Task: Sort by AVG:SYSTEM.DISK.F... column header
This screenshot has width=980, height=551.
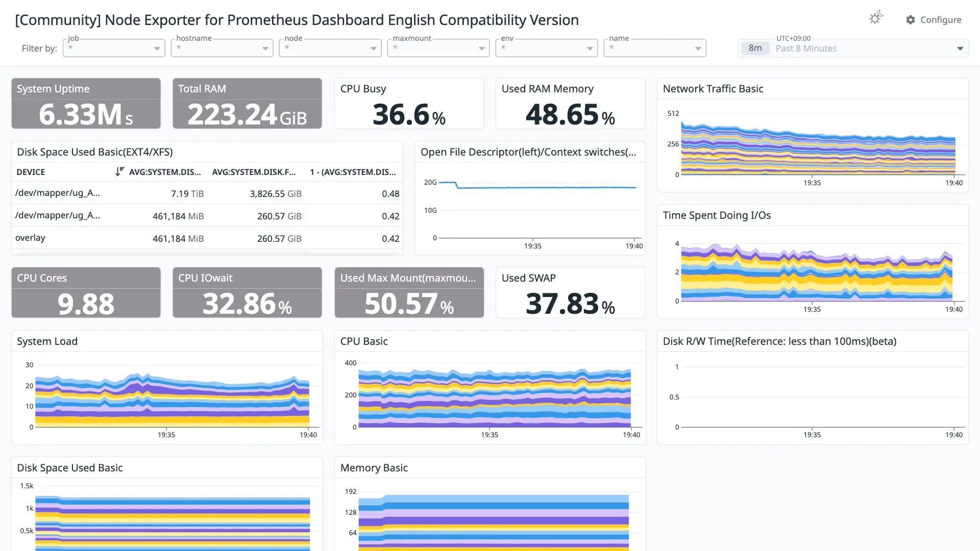Action: 254,172
